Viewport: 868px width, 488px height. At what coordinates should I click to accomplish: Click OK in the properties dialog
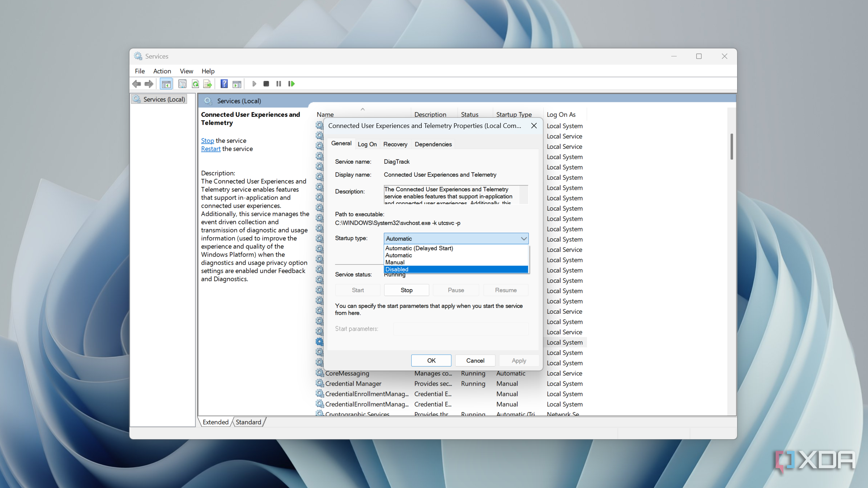point(431,361)
